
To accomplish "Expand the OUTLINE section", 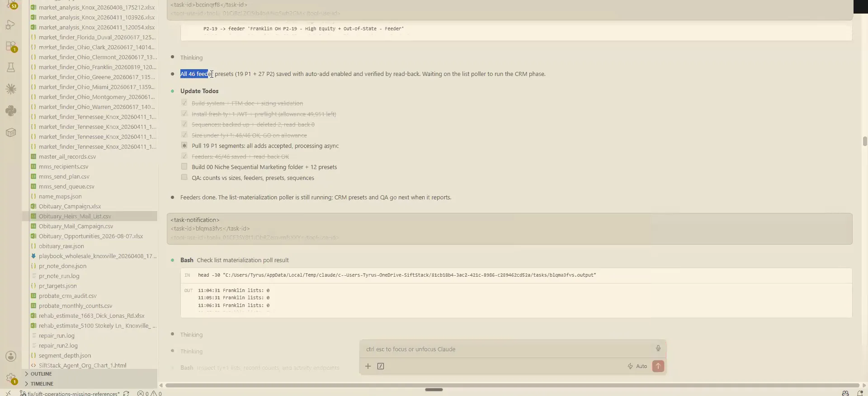I will [x=41, y=374].
